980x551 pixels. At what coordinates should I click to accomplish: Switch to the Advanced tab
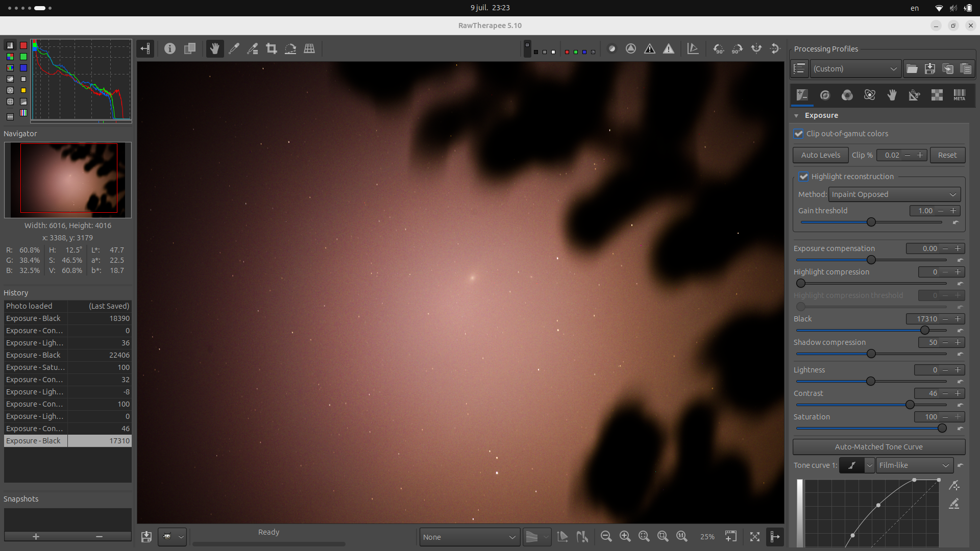click(x=870, y=95)
